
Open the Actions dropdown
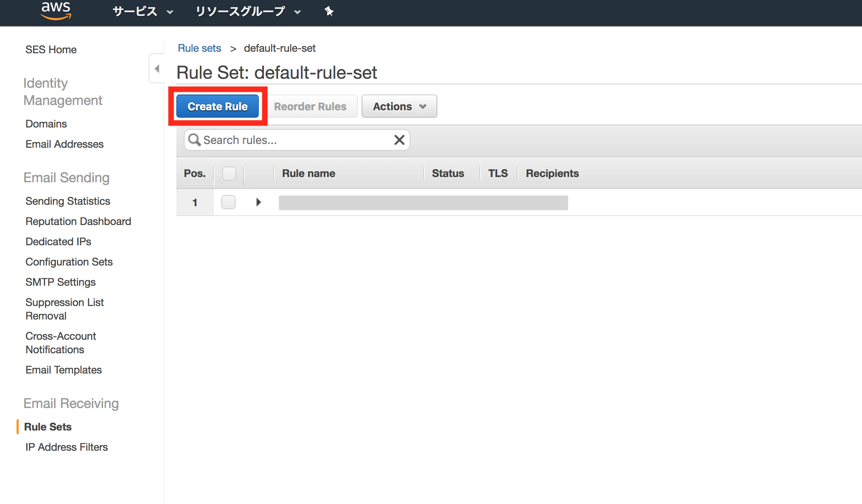[x=399, y=106]
